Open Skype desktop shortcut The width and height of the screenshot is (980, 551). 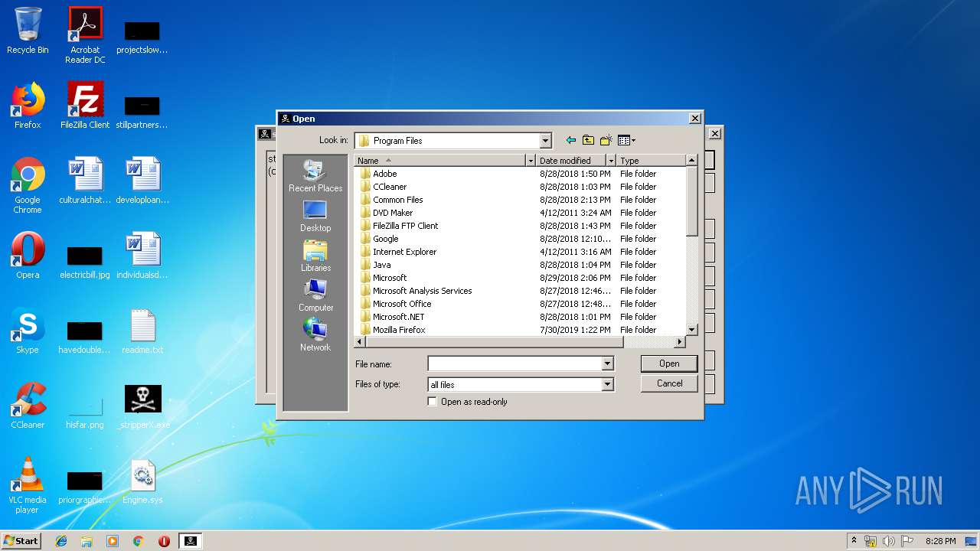point(28,331)
